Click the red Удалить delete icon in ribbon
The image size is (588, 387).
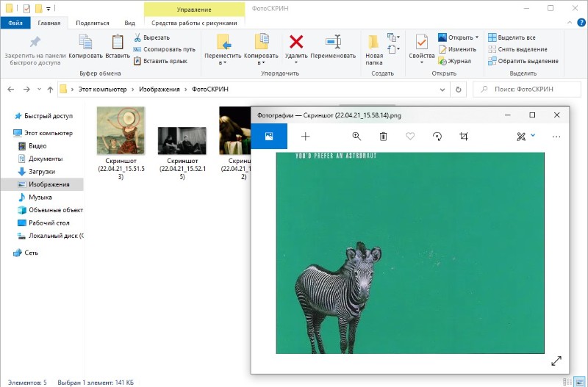point(296,43)
